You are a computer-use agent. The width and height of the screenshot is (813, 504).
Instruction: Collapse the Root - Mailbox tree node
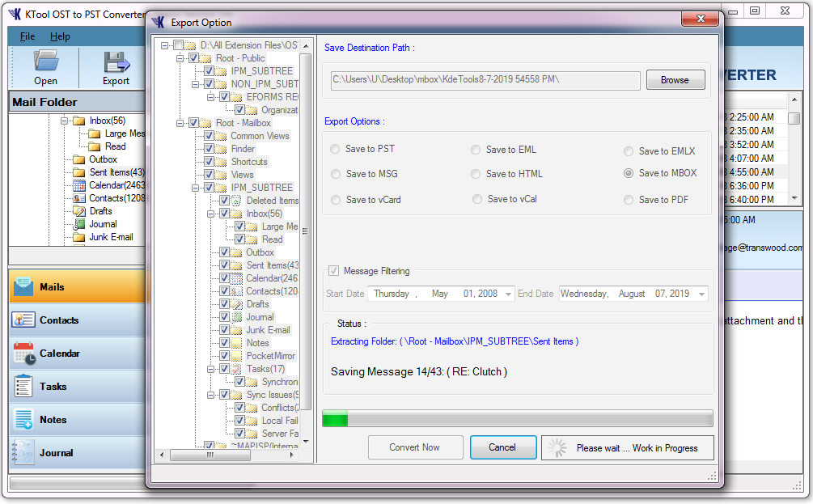click(180, 123)
